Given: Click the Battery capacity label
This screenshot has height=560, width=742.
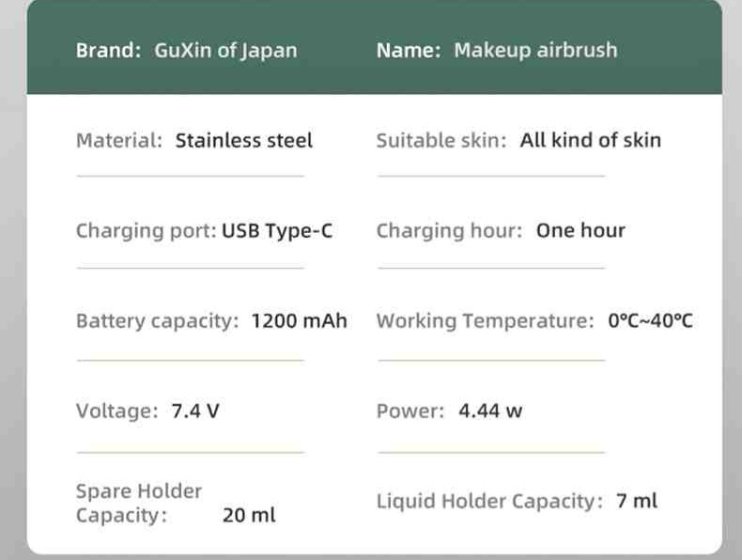Looking at the screenshot, I should (x=158, y=321).
